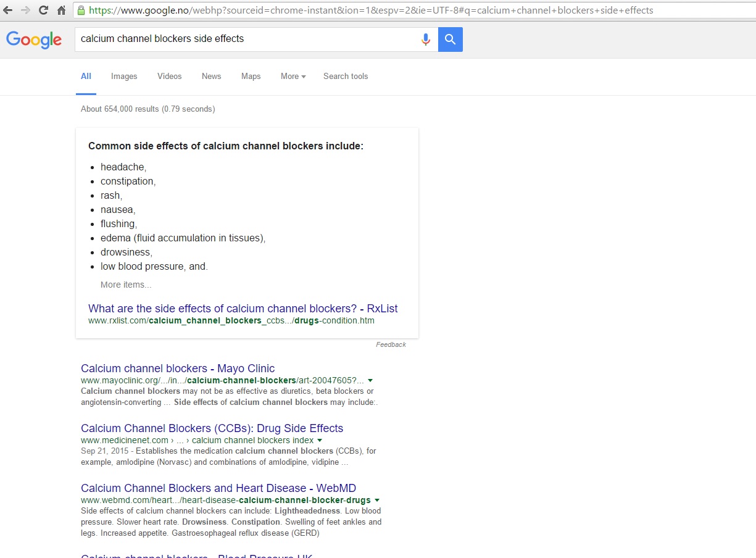
Task: Click the mayoclinic.org green URL text
Action: tap(222, 381)
